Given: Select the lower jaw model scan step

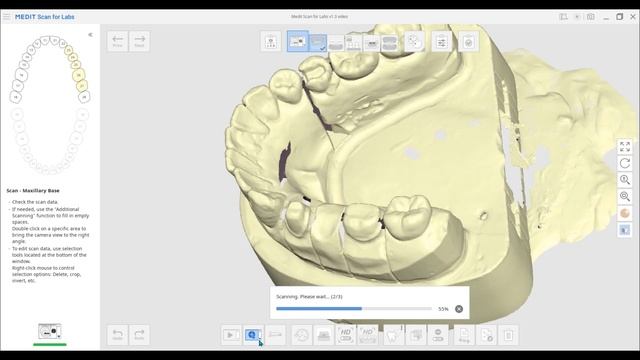Looking at the screenshot, I should [x=336, y=43].
